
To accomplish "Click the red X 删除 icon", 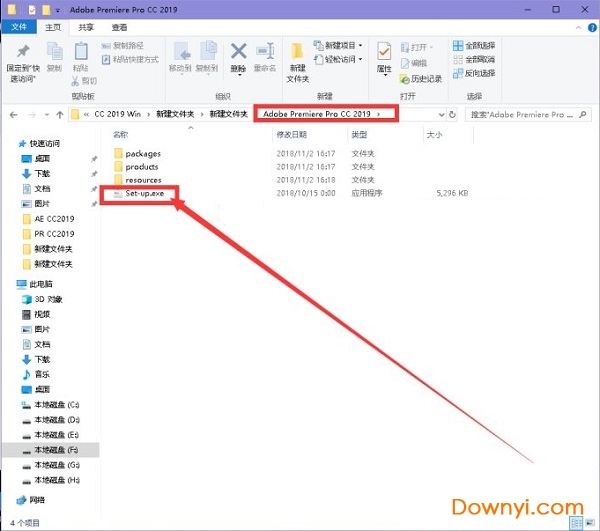I will click(238, 54).
